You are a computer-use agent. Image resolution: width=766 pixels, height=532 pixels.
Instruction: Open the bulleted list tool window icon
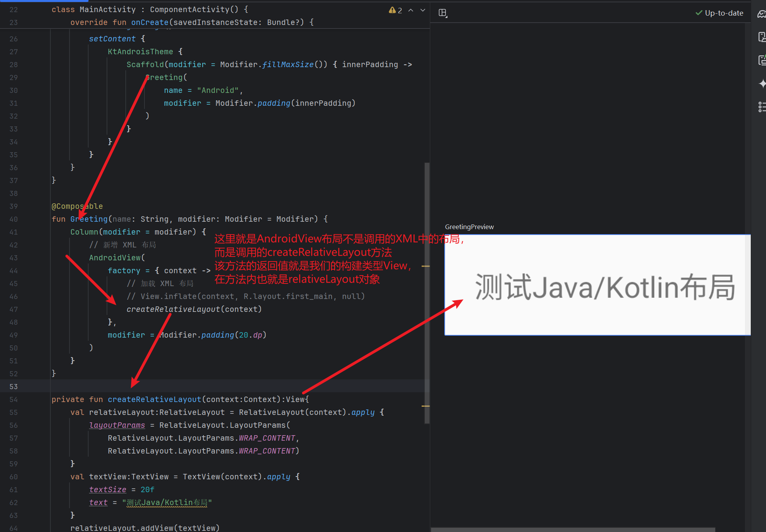[x=762, y=107]
